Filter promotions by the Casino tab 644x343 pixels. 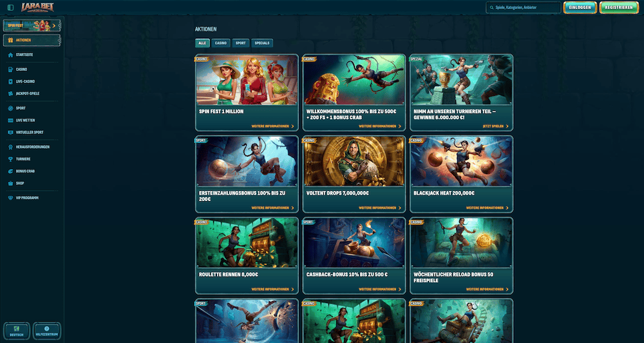tap(221, 43)
